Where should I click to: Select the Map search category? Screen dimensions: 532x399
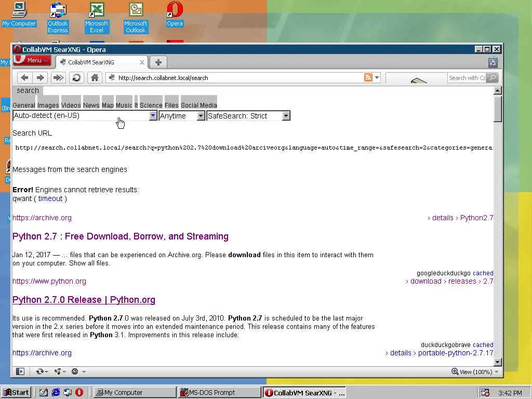[x=108, y=105]
